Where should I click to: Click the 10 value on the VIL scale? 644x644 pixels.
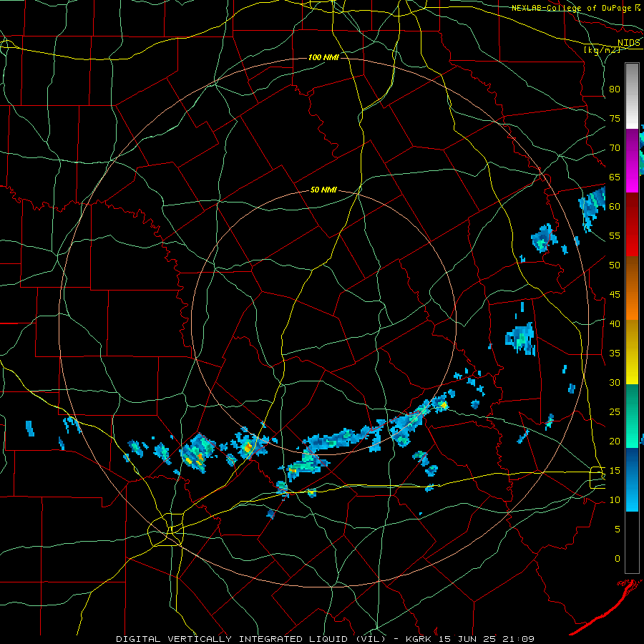click(615, 500)
